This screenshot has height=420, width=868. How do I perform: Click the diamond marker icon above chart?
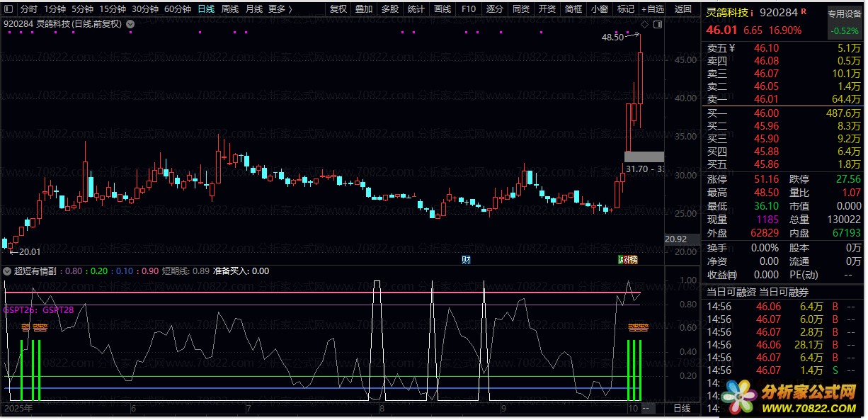pos(644,24)
